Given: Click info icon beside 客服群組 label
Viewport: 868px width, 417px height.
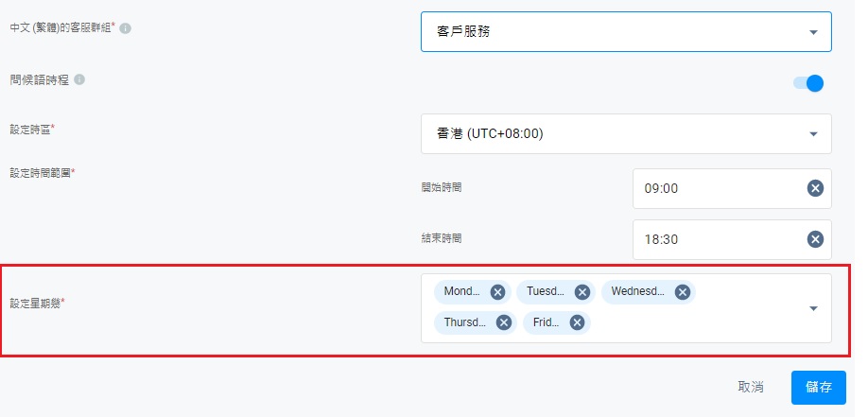Looking at the screenshot, I should (x=126, y=28).
